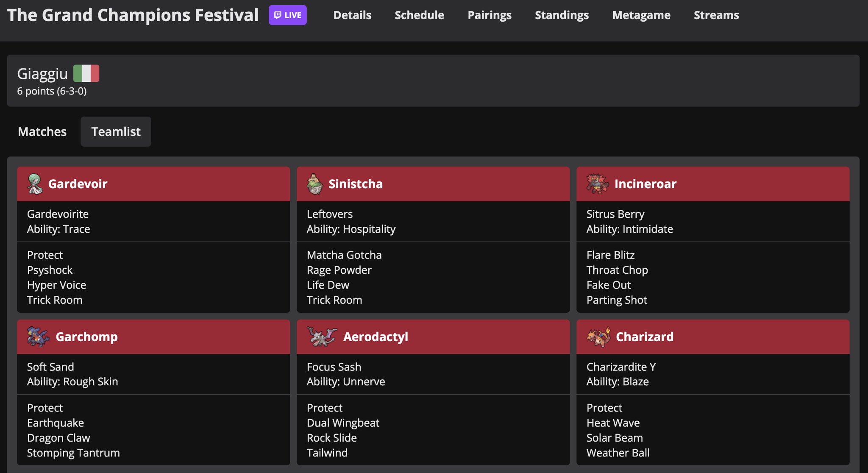Open the Schedule page

[x=419, y=15]
